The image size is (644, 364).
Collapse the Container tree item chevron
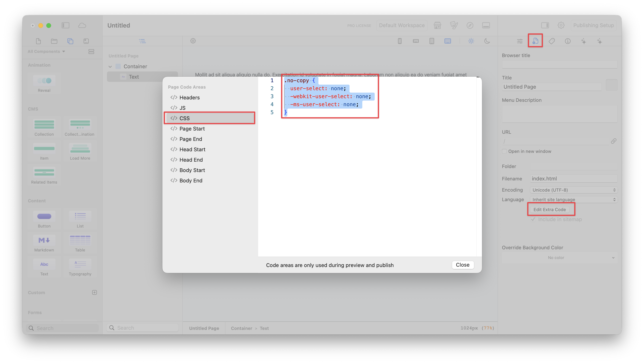110,66
